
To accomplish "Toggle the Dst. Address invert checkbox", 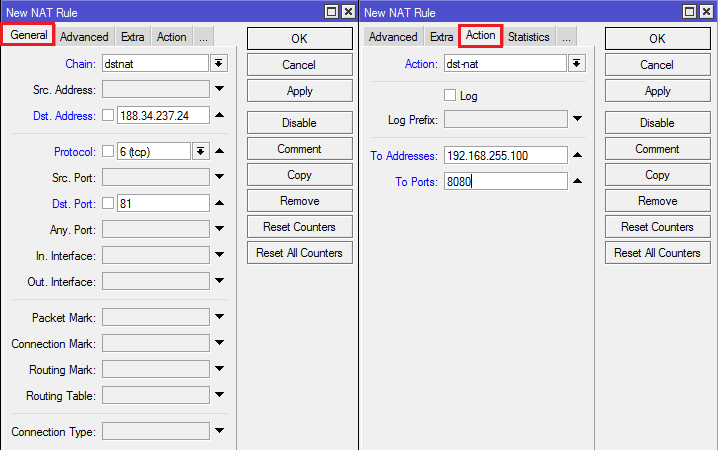I will [x=108, y=115].
